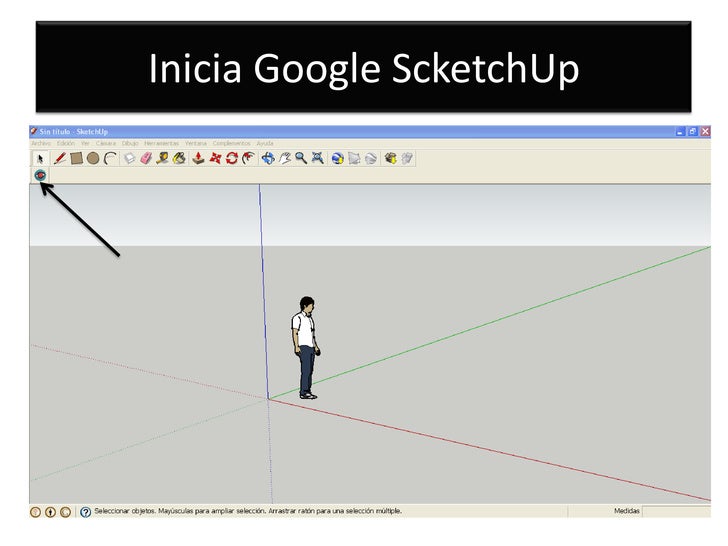Click the middle circular status bar icon
Image resolution: width=728 pixels, height=546 pixels.
[x=50, y=512]
